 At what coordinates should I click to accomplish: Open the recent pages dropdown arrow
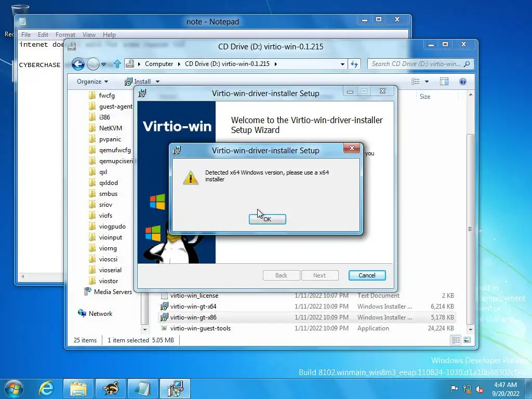[104, 64]
